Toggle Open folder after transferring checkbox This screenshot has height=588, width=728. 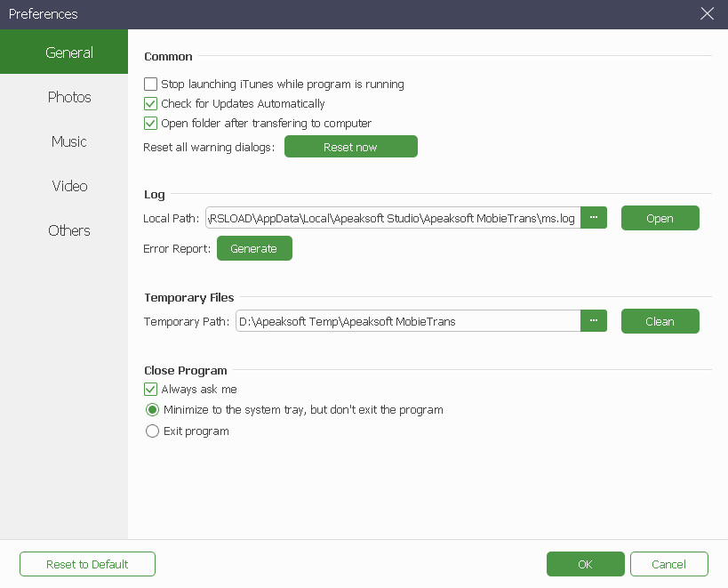point(151,124)
